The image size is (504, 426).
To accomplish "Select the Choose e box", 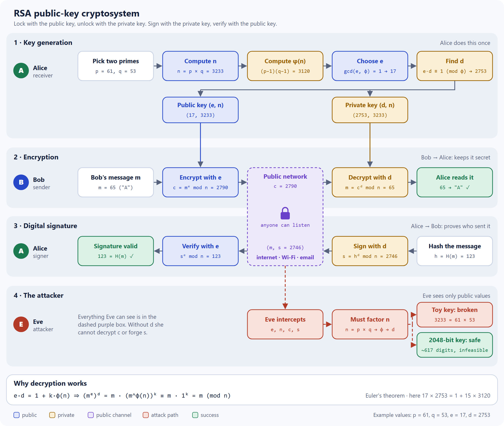I will pos(370,66).
